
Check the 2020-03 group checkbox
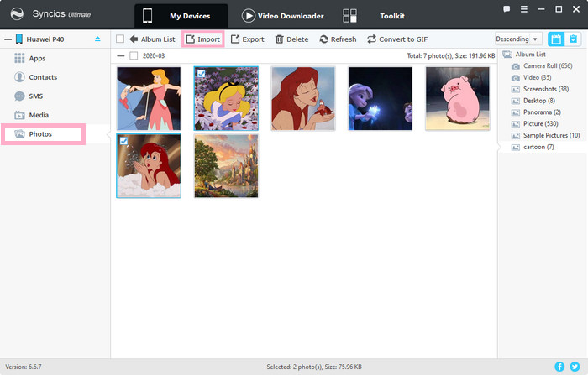click(134, 56)
